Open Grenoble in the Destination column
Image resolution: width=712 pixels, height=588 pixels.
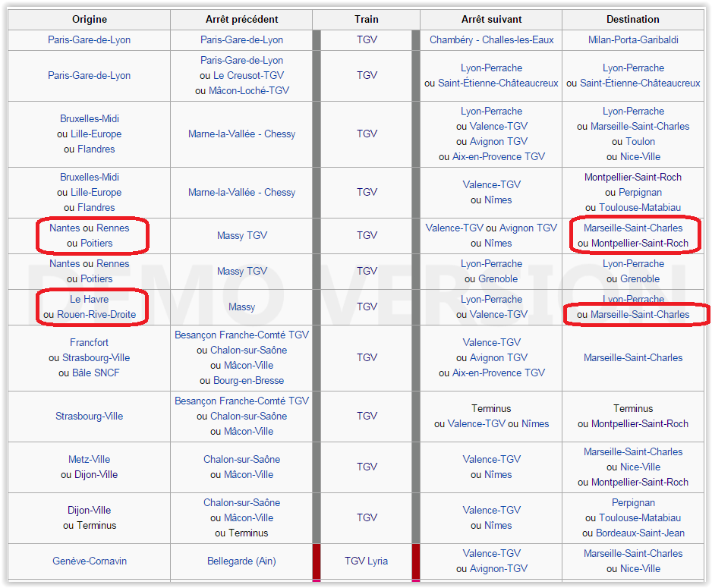coord(640,279)
